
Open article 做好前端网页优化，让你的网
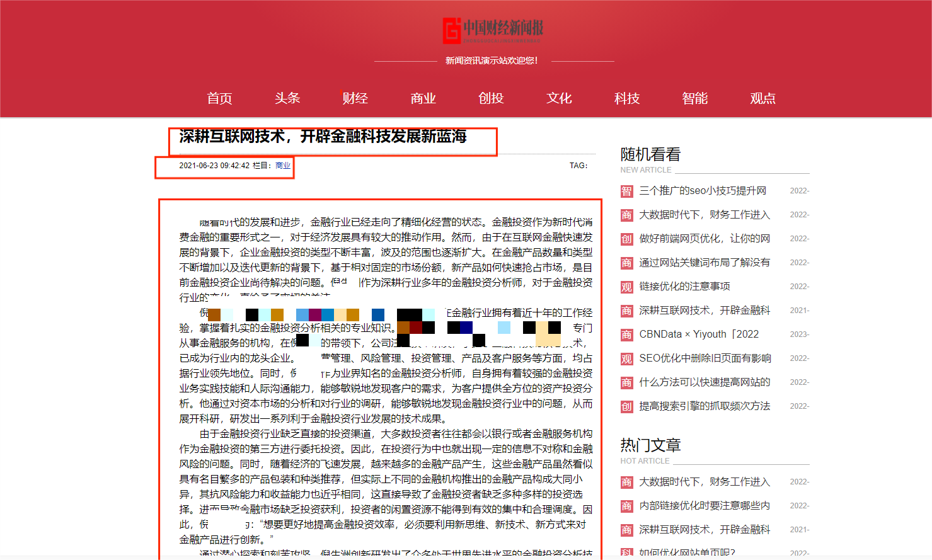point(705,239)
